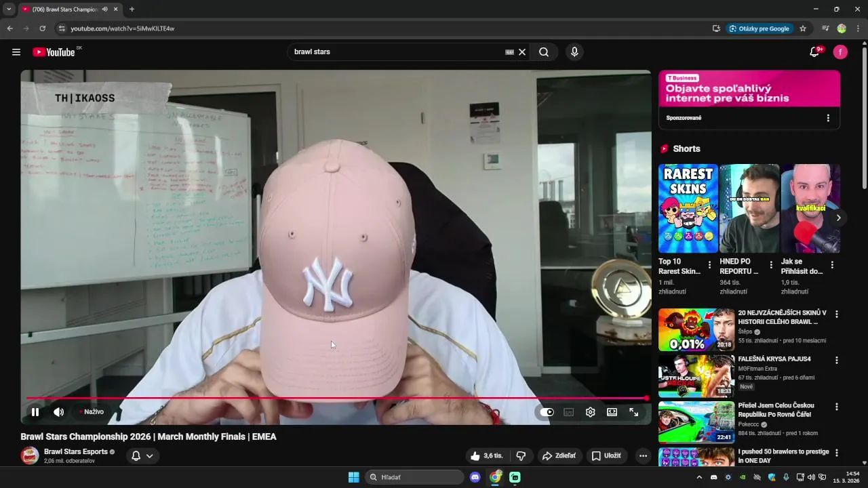Clear the search query with the X
The image size is (868, 488).
[522, 52]
